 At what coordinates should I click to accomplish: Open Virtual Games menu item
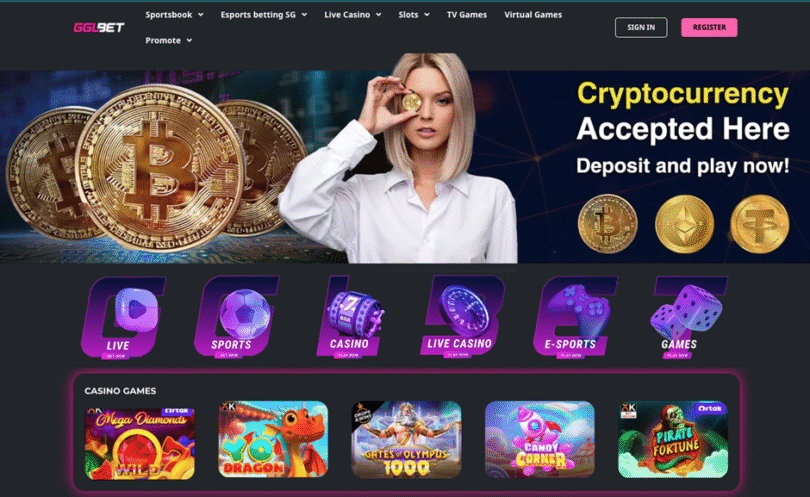[533, 14]
